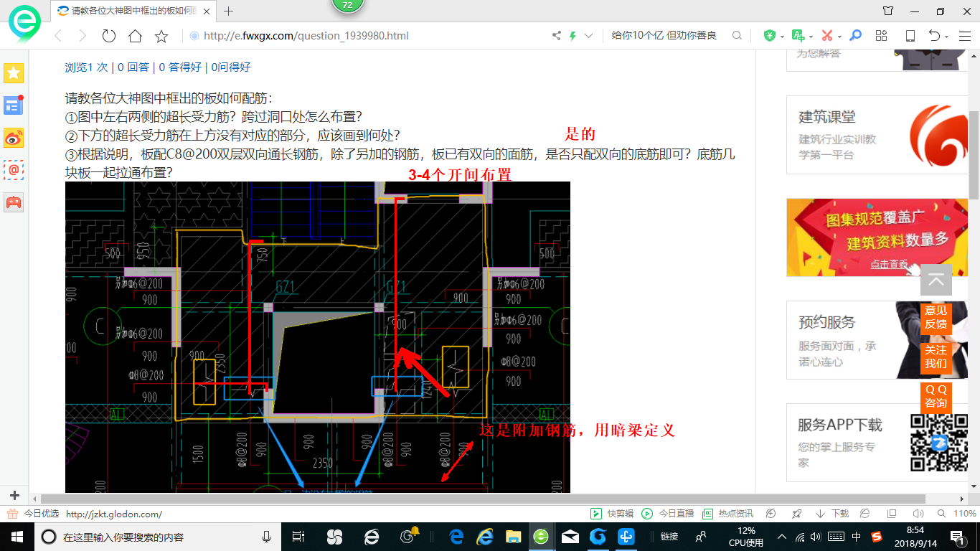Image resolution: width=980 pixels, height=551 pixels.
Task: Open 下载 downloads in status bar
Action: [832, 514]
